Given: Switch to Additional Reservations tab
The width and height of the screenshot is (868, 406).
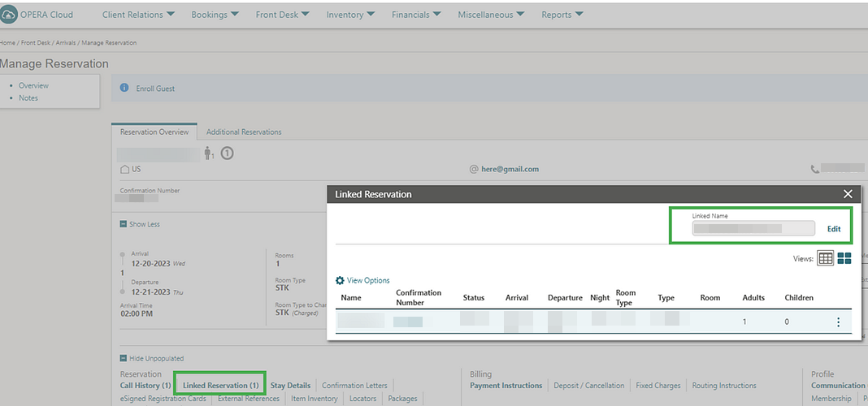Looking at the screenshot, I should 244,132.
